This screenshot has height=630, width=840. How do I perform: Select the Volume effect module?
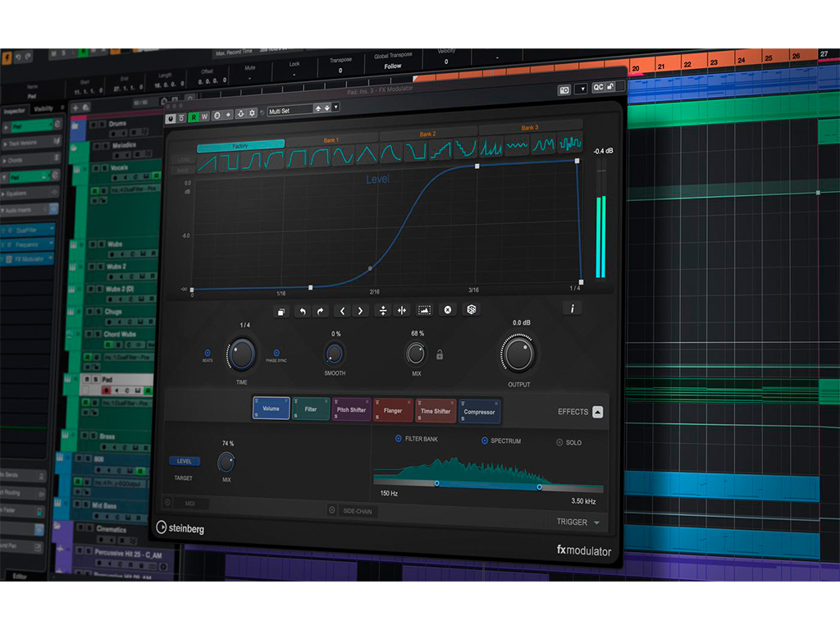[271, 409]
